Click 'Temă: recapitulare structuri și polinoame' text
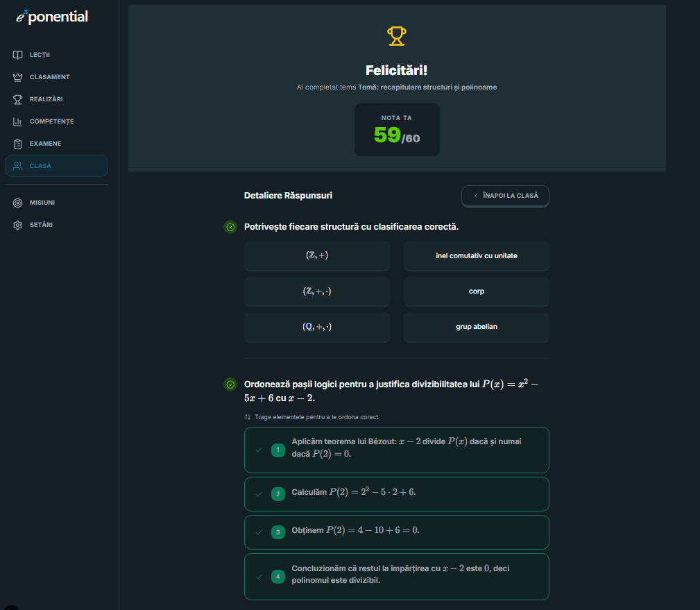This screenshot has height=610, width=700. tap(427, 87)
